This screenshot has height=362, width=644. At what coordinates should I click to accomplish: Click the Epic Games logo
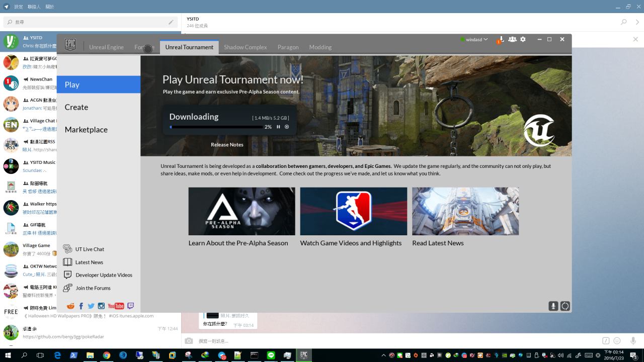(x=70, y=45)
